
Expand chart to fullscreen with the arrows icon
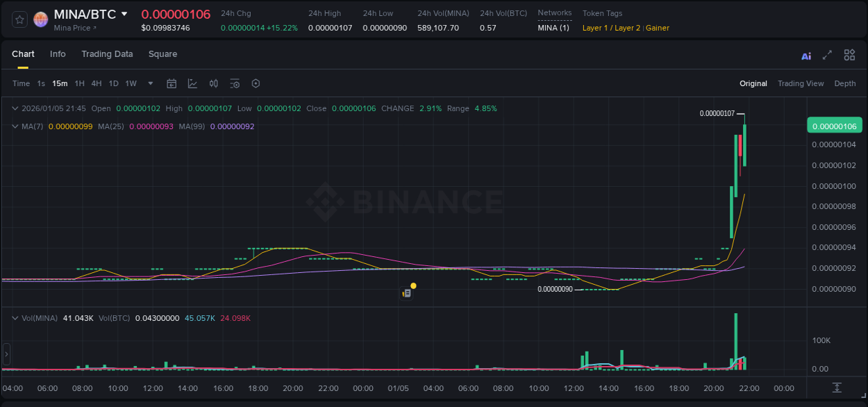(827, 55)
